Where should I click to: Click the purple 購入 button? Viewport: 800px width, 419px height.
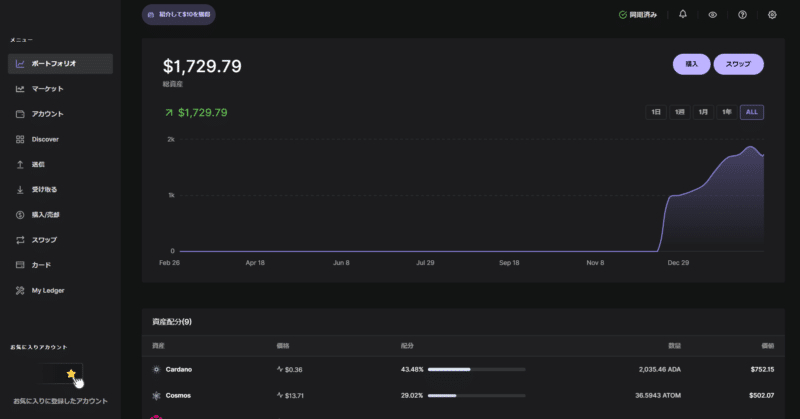[x=691, y=64]
